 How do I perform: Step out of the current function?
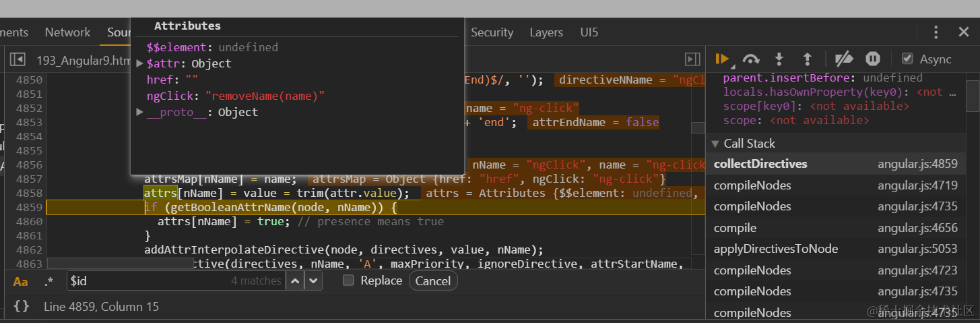click(807, 59)
